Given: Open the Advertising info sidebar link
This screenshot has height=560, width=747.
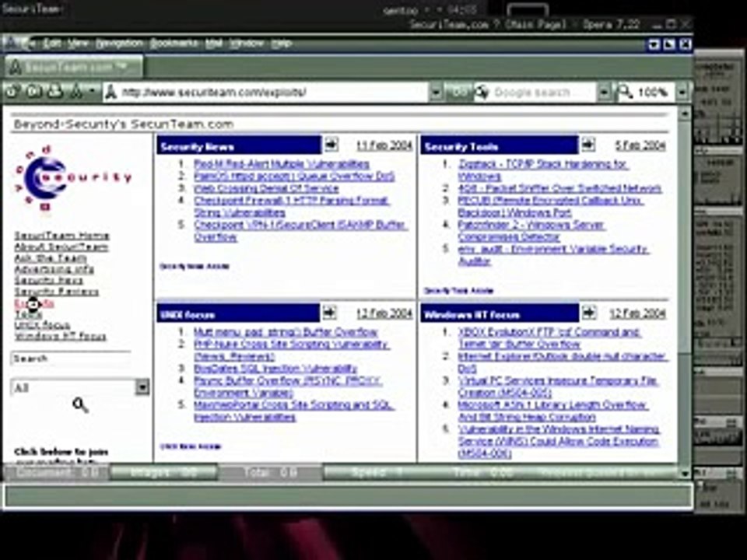Looking at the screenshot, I should (x=54, y=270).
